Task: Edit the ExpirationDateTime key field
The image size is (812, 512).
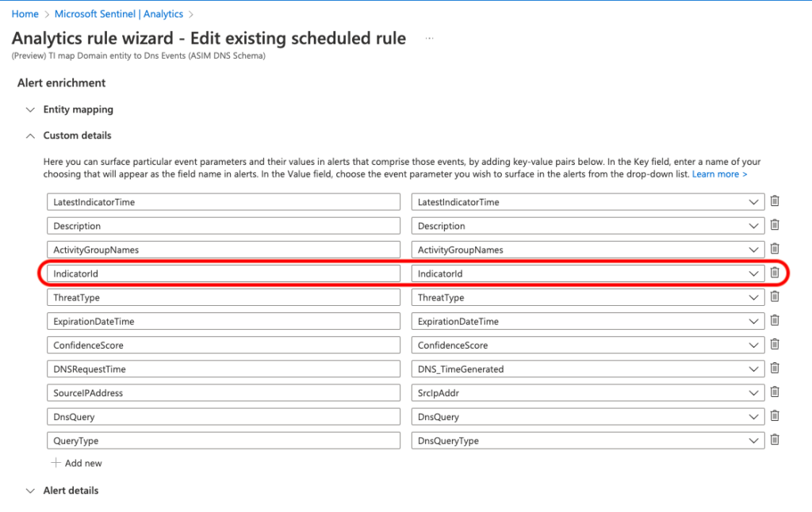Action: pos(223,321)
